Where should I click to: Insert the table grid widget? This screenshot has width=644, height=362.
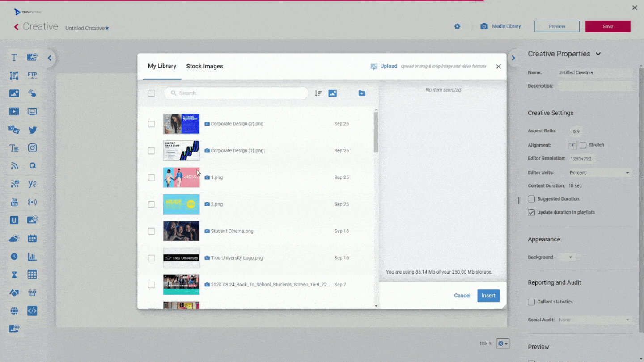(32, 274)
